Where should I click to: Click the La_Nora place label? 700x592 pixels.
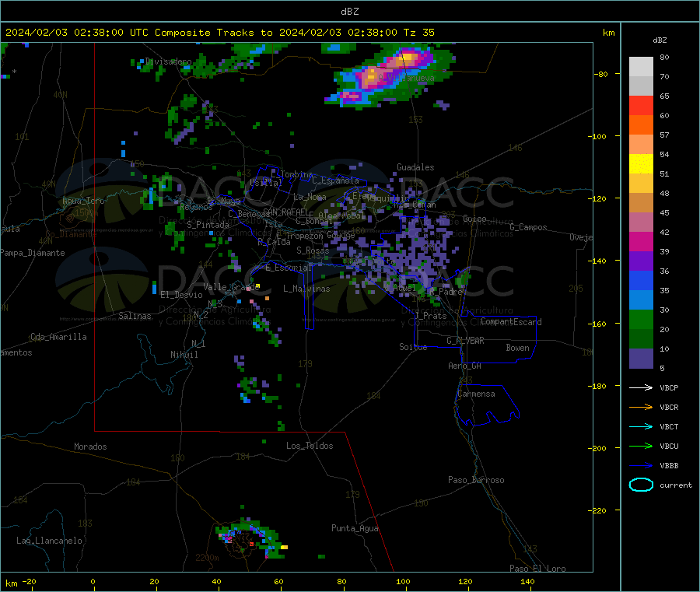310,197
